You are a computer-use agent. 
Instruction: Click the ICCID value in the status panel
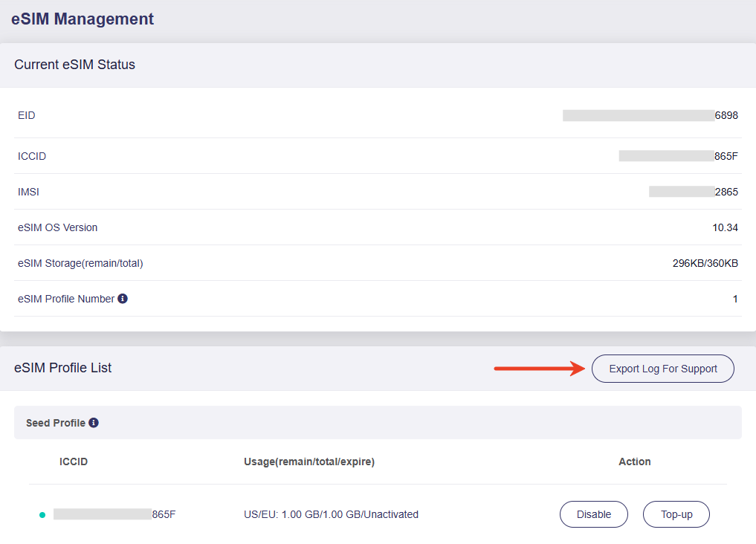(678, 156)
